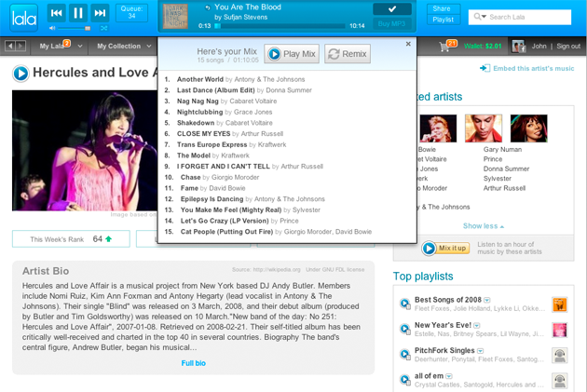The image size is (587, 392).
Task: Select Chase by Giorgio Moroder
Action: pyautogui.click(x=220, y=177)
